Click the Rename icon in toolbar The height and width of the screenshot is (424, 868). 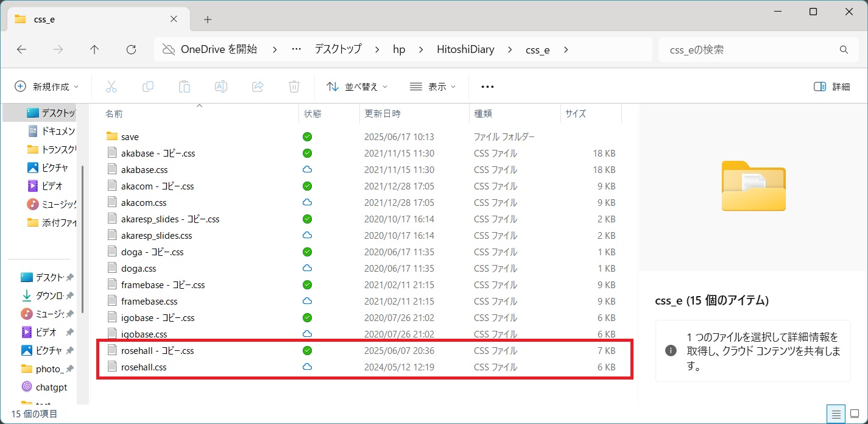coord(221,87)
